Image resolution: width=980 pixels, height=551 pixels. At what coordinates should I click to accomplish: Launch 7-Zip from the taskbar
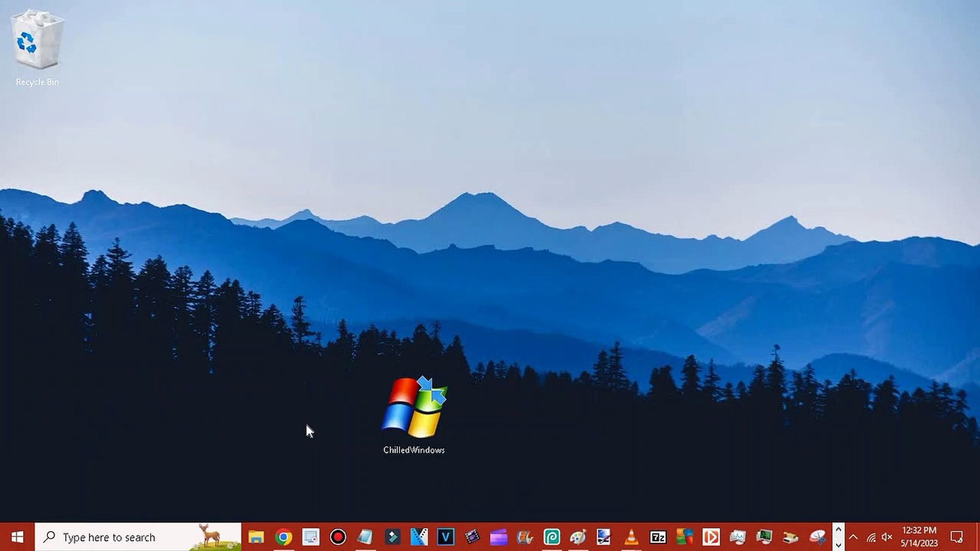tap(658, 537)
